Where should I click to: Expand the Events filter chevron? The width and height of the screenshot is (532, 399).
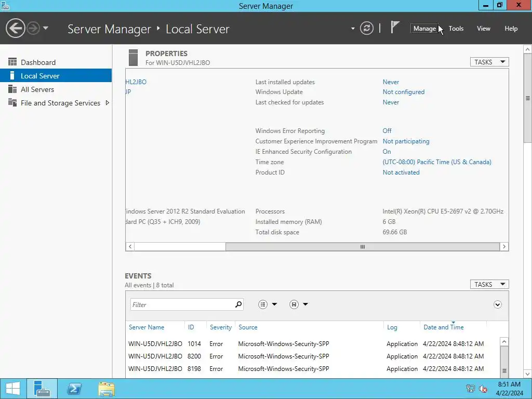(497, 304)
